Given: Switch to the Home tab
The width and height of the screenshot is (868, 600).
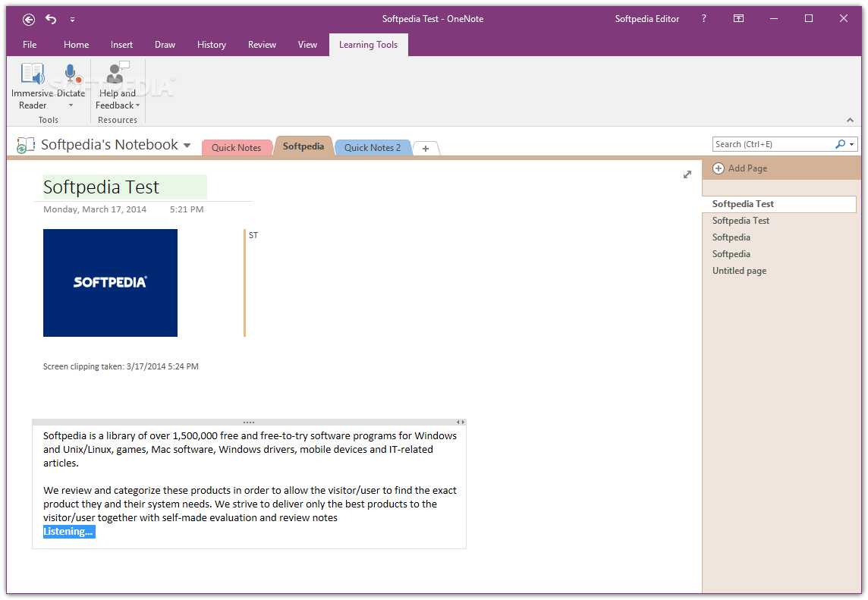Looking at the screenshot, I should (77, 44).
